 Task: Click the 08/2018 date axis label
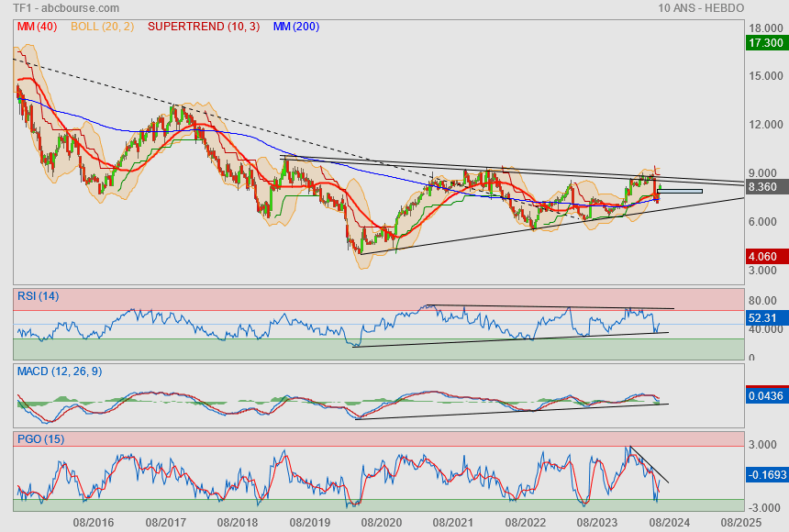(238, 523)
